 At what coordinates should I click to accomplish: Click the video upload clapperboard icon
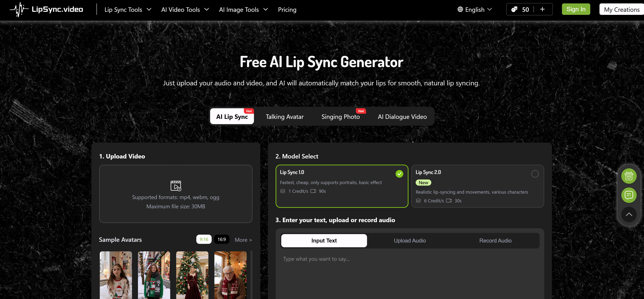[176, 186]
